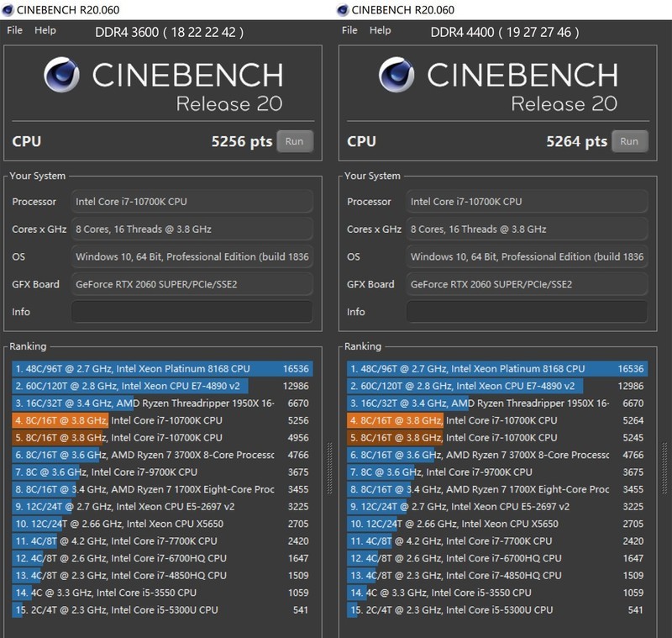672x638 pixels.
Task: Open the File menu in right window
Action: [x=351, y=30]
